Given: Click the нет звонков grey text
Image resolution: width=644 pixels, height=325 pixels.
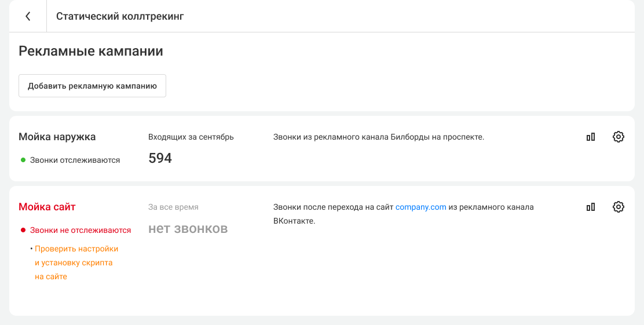Looking at the screenshot, I should [188, 229].
